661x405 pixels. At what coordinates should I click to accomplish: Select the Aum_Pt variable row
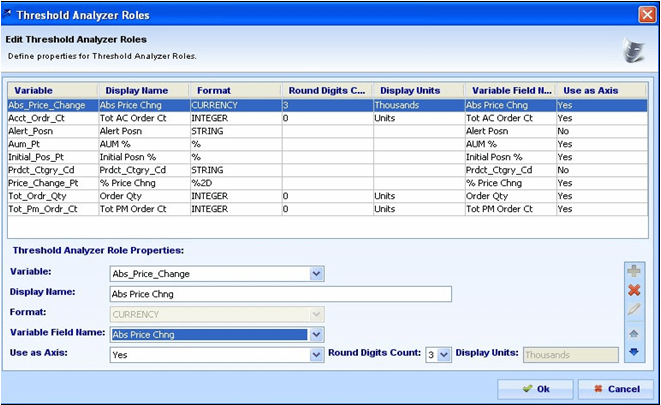328,144
